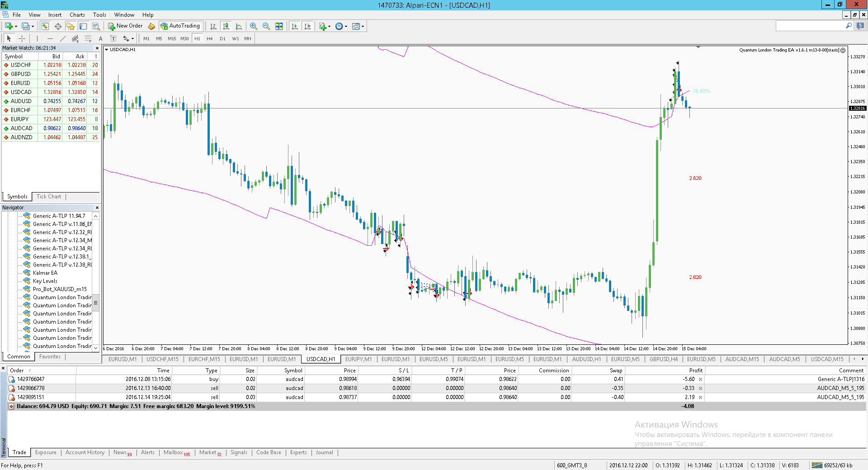
Task: Open the MetaEditor book icon
Action: 151,26
